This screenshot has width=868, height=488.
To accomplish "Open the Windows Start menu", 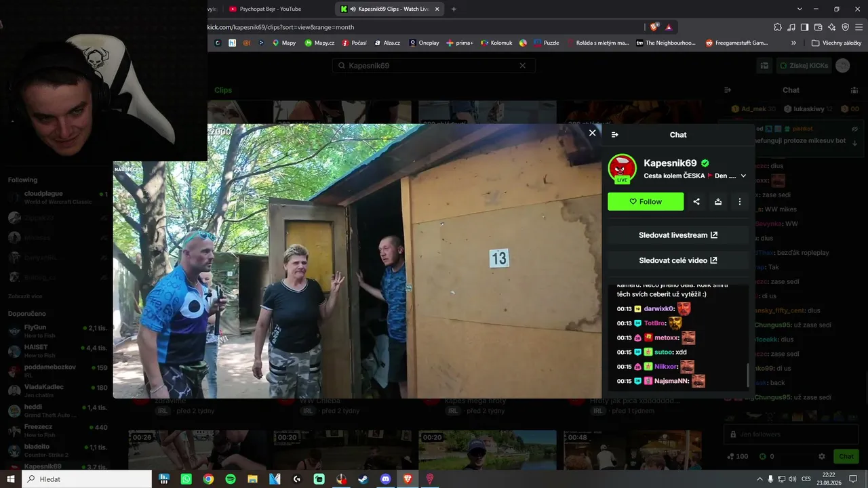I will coord(11,479).
